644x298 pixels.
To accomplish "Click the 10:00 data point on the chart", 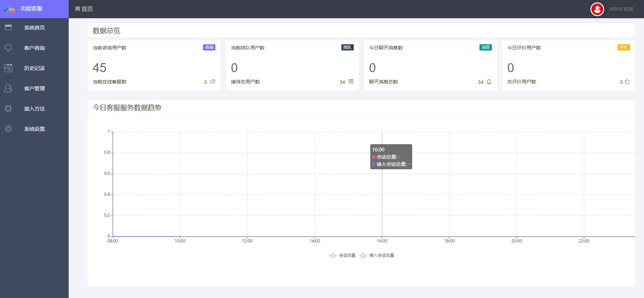I will click(x=180, y=237).
